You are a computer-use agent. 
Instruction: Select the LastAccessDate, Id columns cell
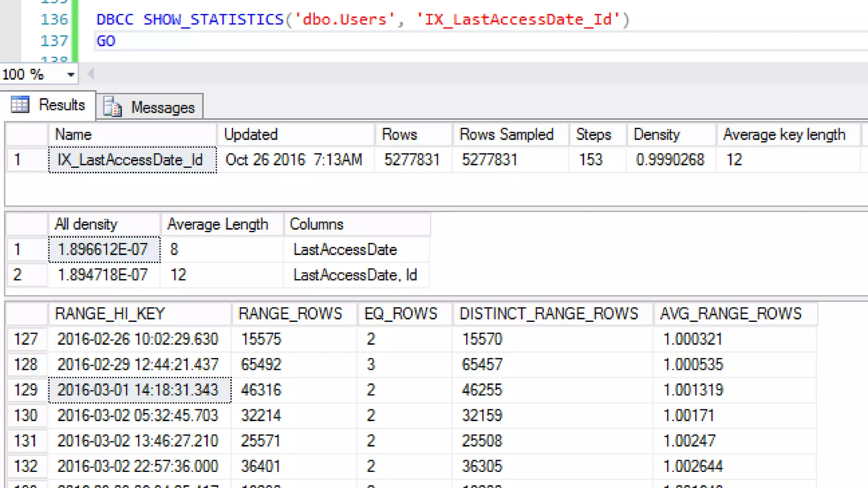coord(355,275)
